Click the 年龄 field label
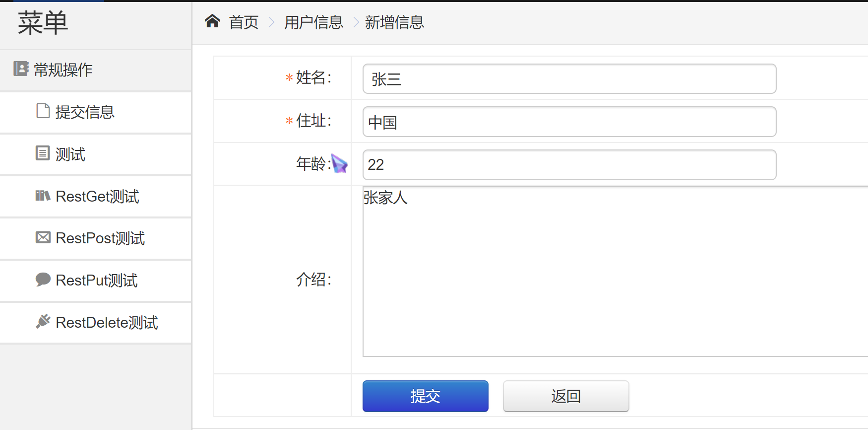Image resolution: width=868 pixels, height=430 pixels. point(313,163)
